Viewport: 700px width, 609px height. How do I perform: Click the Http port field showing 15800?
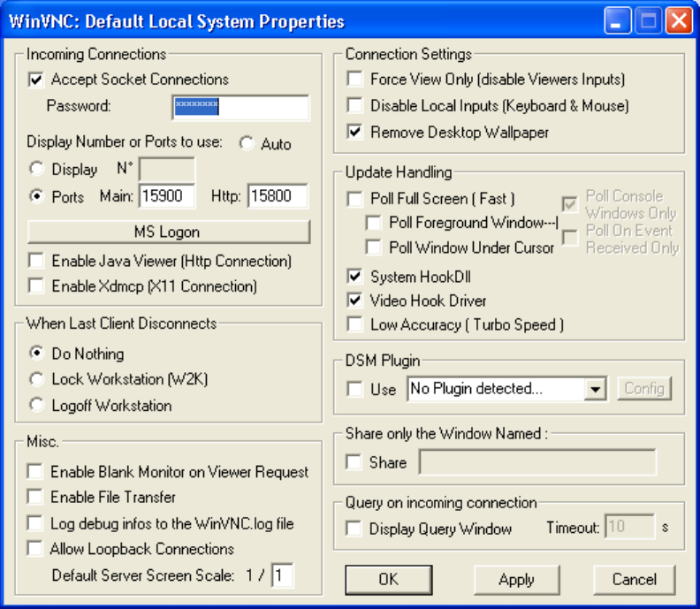[x=278, y=196]
